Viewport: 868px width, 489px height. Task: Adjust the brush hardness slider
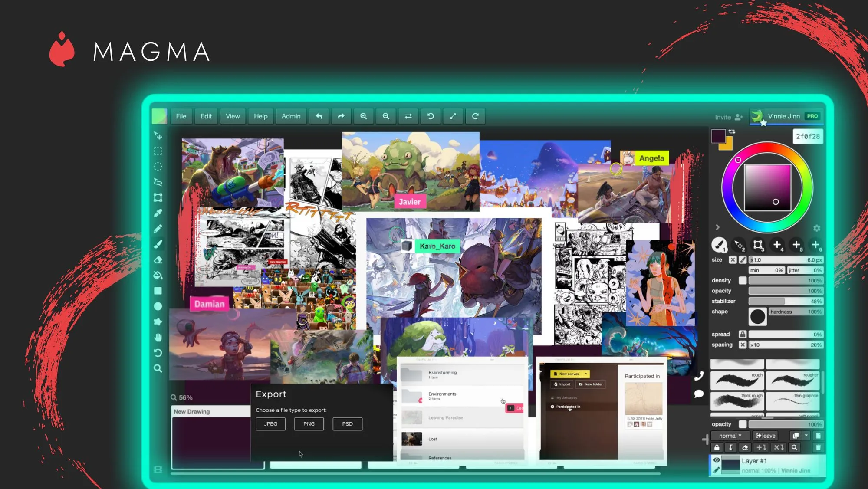coord(796,312)
